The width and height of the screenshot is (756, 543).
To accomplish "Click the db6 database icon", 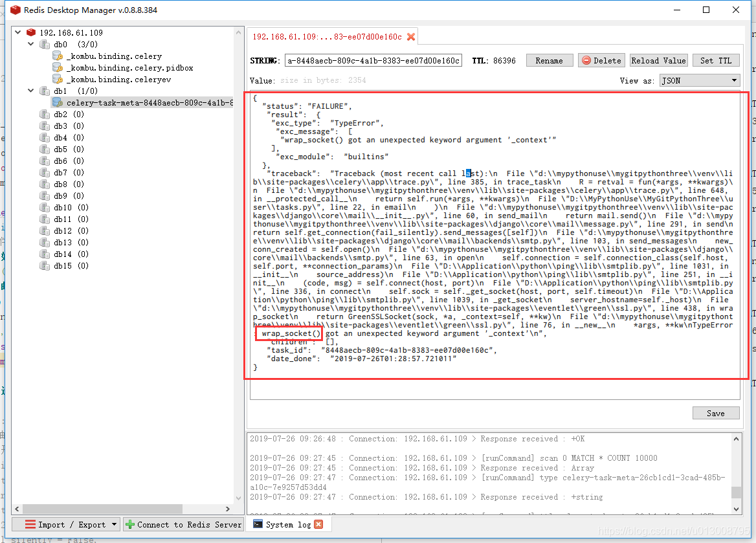I will [x=45, y=161].
